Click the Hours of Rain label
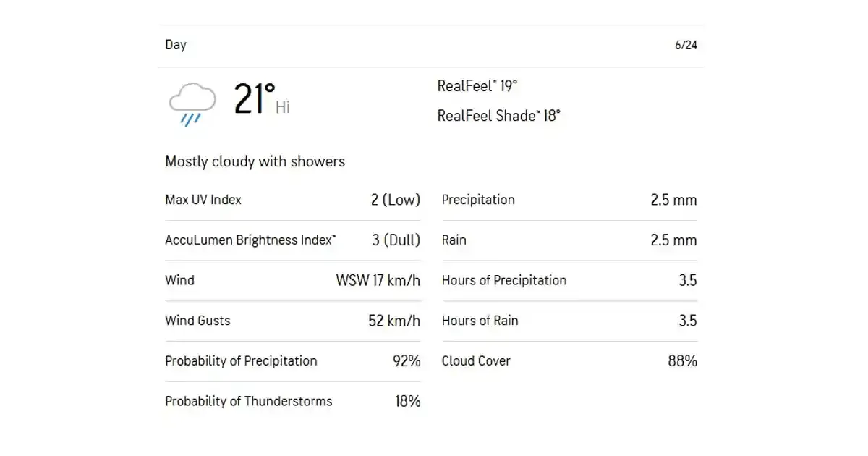This screenshot has width=868, height=456. click(480, 321)
